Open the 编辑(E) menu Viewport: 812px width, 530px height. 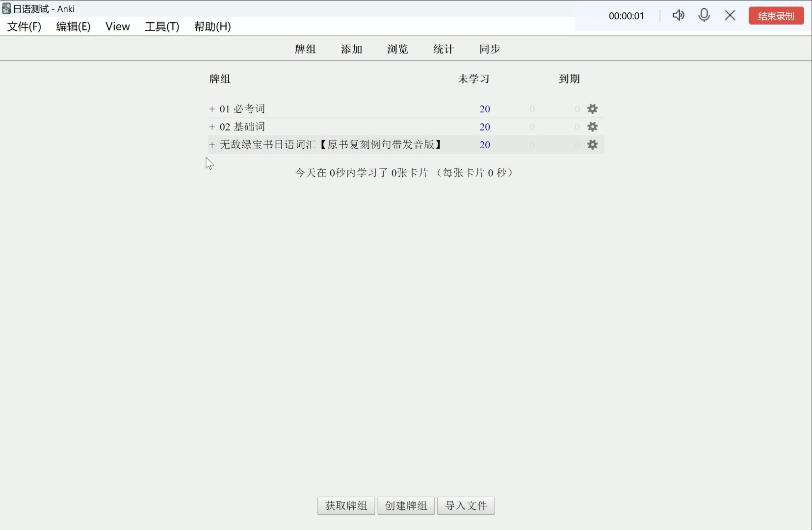point(74,26)
